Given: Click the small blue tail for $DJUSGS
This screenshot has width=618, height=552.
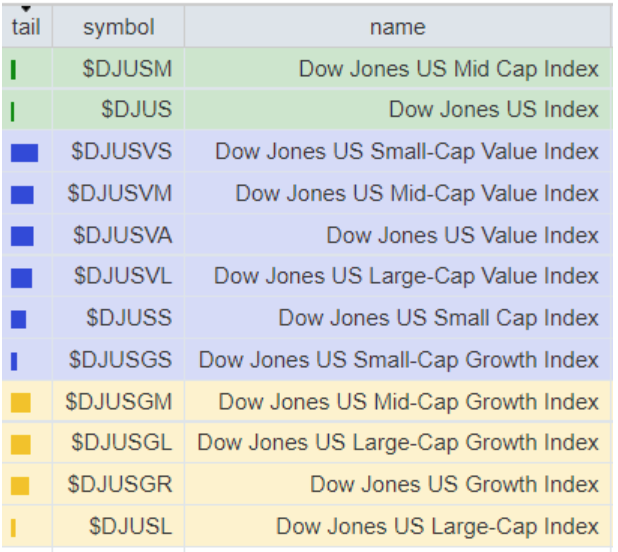Looking at the screenshot, I should (14, 361).
